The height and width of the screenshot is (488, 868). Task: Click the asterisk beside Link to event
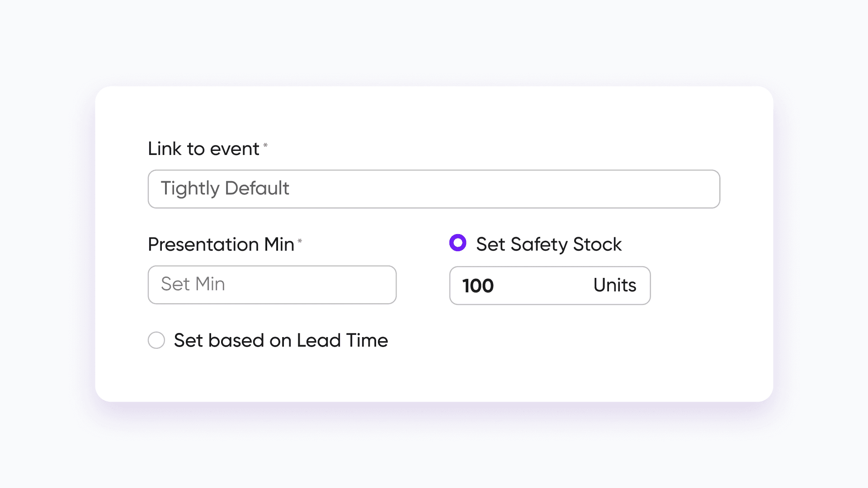point(265,145)
